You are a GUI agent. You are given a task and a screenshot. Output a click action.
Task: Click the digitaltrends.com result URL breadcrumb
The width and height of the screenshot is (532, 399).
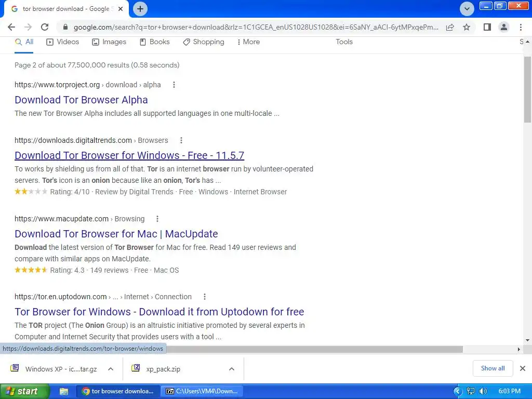(91, 140)
